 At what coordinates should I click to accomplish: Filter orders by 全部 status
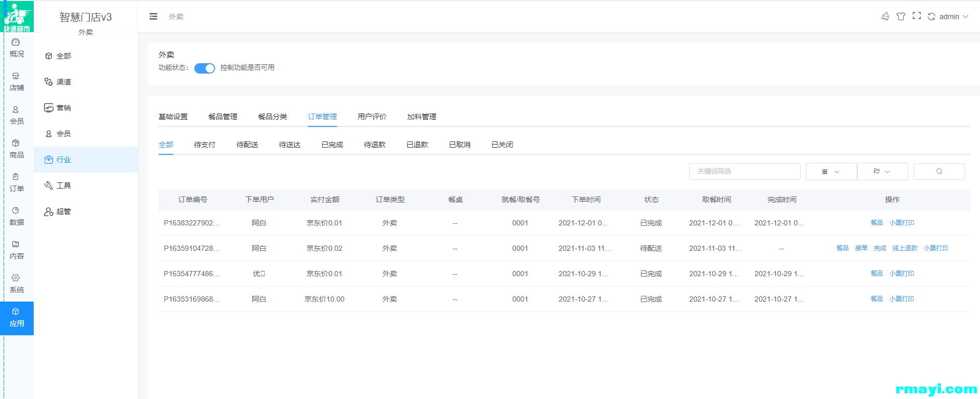[166, 145]
